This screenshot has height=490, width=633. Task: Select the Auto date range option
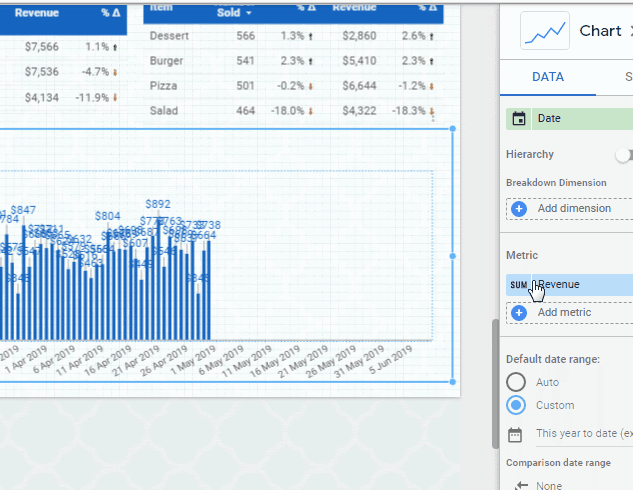click(516, 382)
